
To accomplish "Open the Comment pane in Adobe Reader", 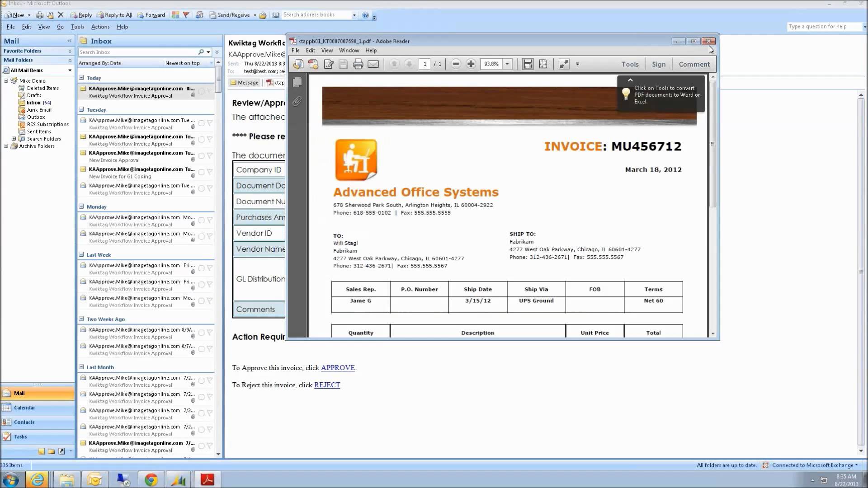I will [x=694, y=64].
